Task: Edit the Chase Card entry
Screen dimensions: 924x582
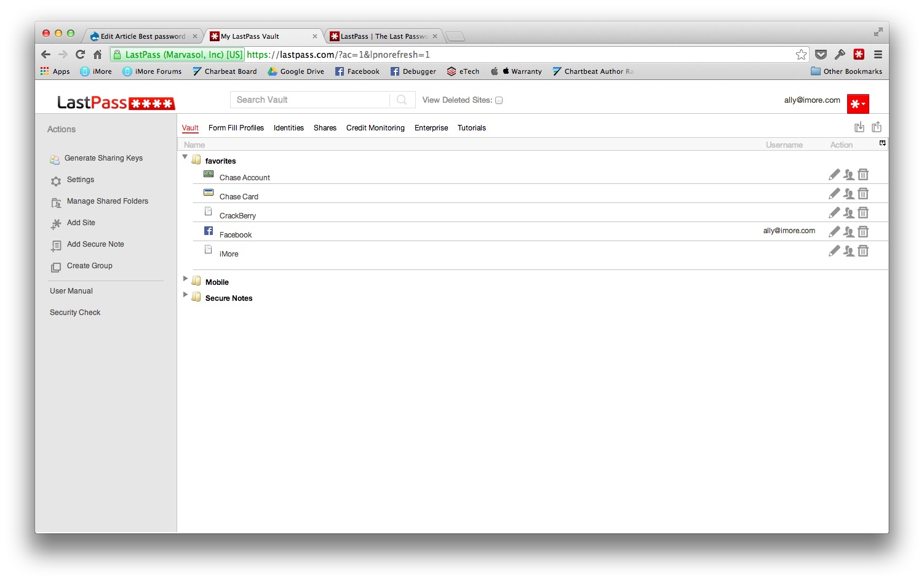Action: point(834,194)
